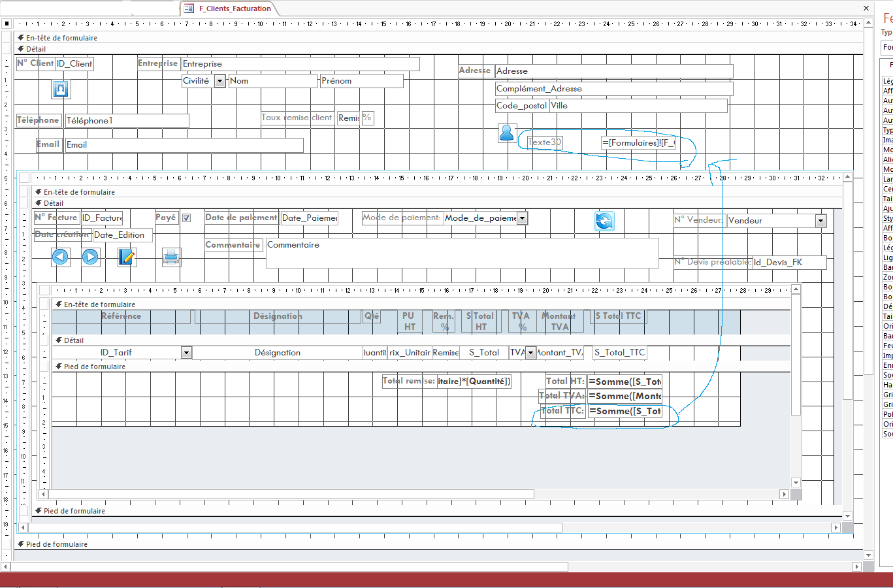The width and height of the screenshot is (893, 588).
Task: Select the Entreprise text box
Action: [x=300, y=64]
